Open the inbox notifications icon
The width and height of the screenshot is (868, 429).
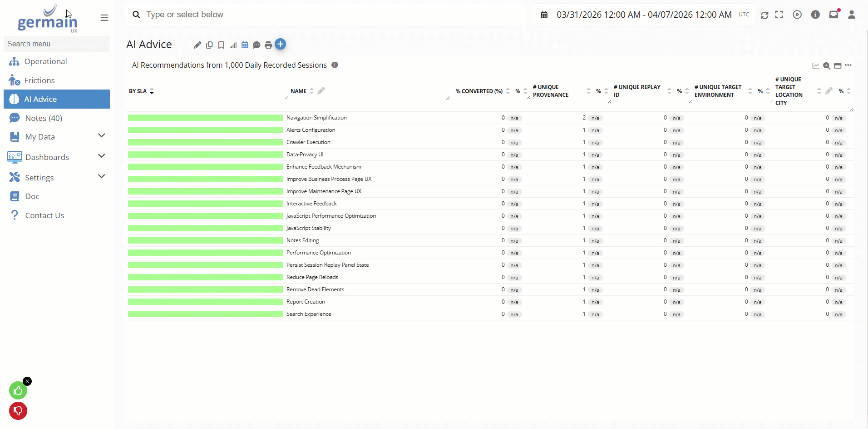coord(833,15)
